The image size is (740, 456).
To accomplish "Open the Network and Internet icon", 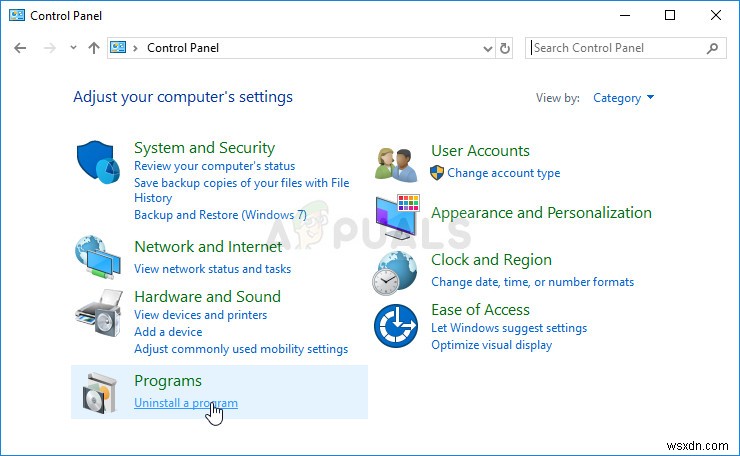I will click(99, 257).
